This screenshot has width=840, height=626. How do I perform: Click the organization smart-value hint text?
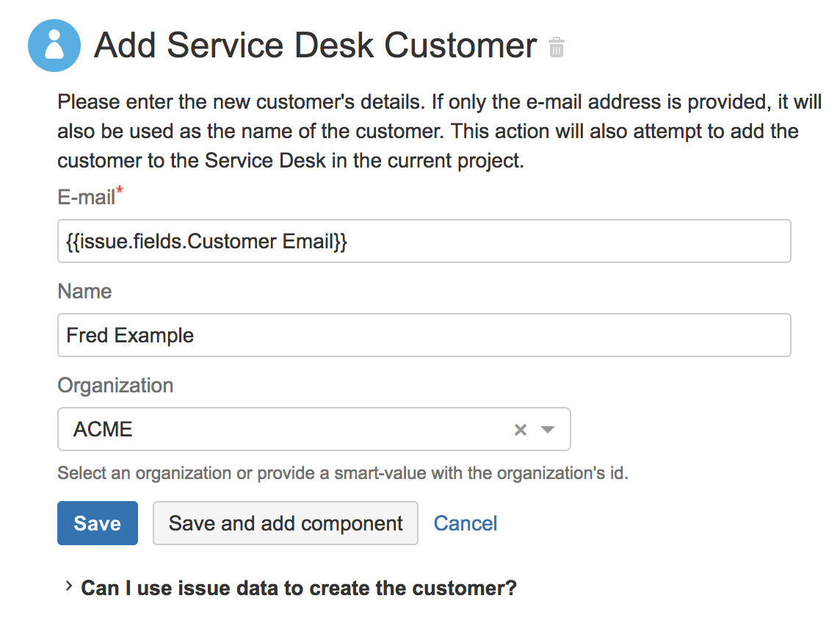[x=343, y=472]
